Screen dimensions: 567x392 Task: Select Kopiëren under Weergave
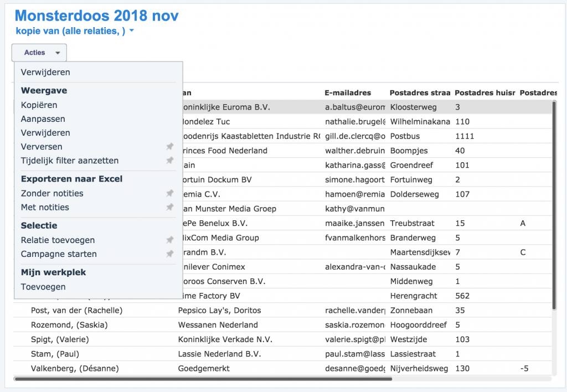click(39, 105)
